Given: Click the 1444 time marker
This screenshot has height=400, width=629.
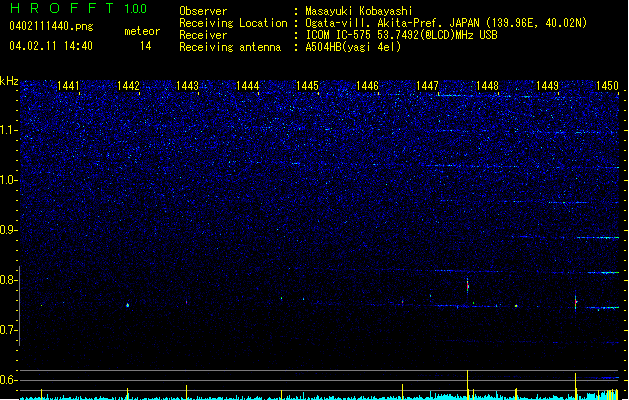Looking at the screenshot, I should [248, 86].
